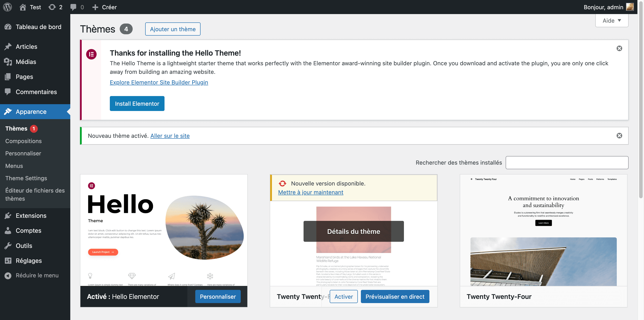
Task: Open the Extensions menu
Action: (x=35, y=216)
